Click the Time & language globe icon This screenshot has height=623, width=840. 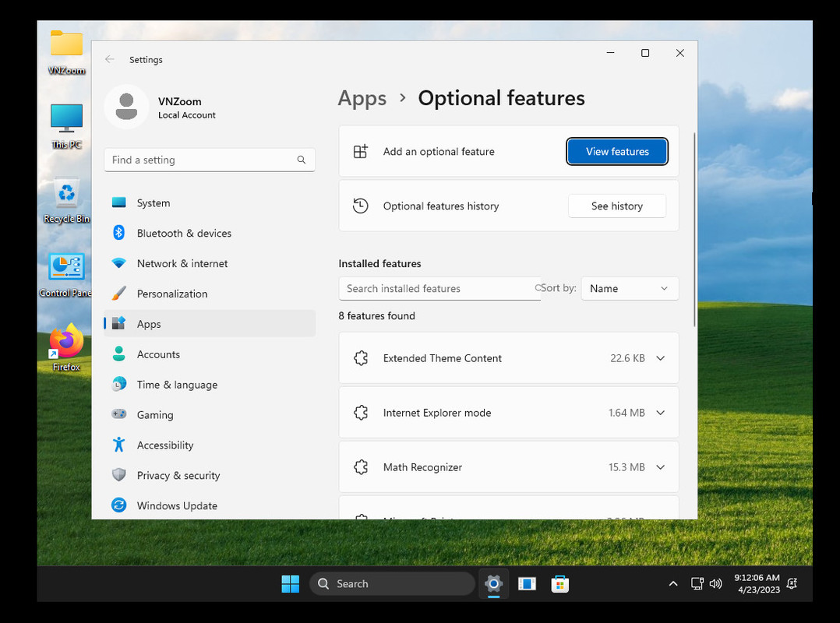coord(119,384)
